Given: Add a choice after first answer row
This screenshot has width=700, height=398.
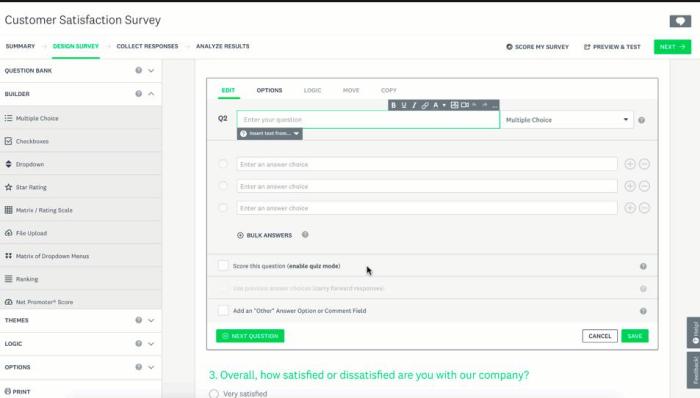Looking at the screenshot, I should click(630, 164).
